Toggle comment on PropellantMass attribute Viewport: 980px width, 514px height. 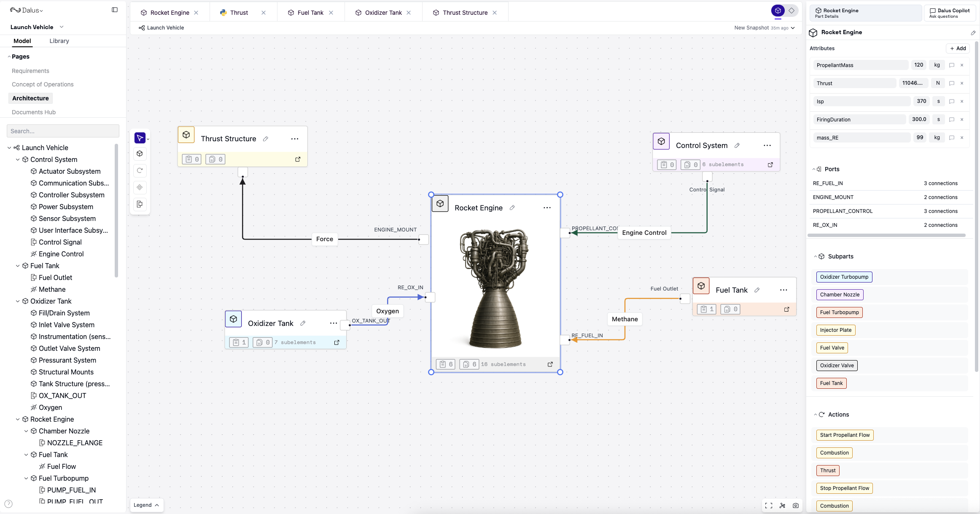pyautogui.click(x=951, y=65)
